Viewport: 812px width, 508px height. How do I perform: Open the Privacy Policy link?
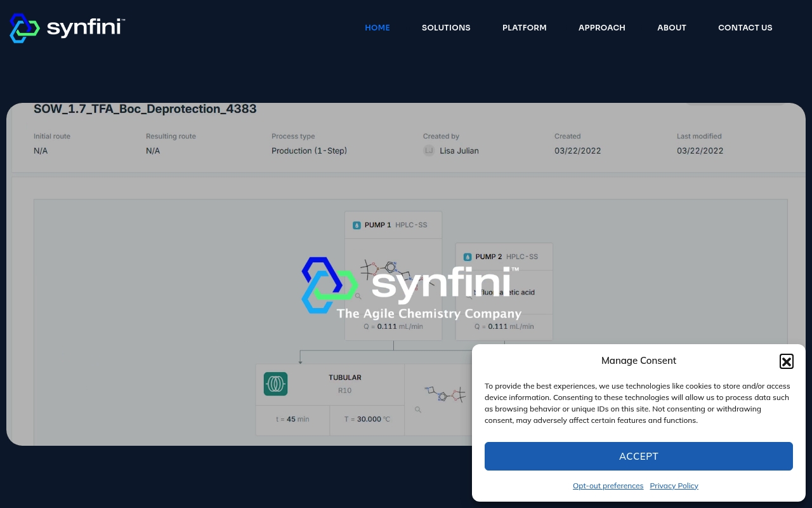(674, 486)
